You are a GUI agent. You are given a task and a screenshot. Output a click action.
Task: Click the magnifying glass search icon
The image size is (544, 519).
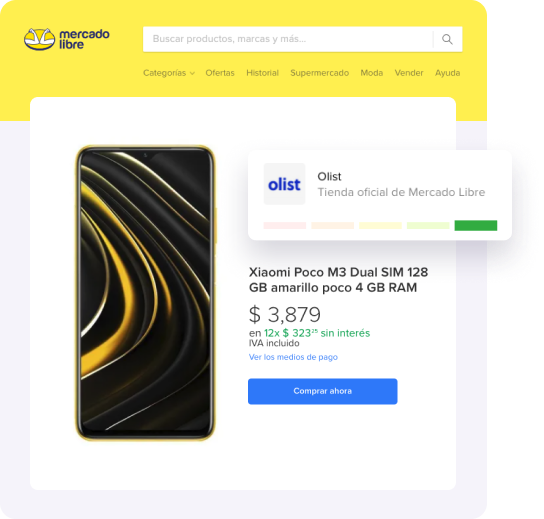[447, 39]
